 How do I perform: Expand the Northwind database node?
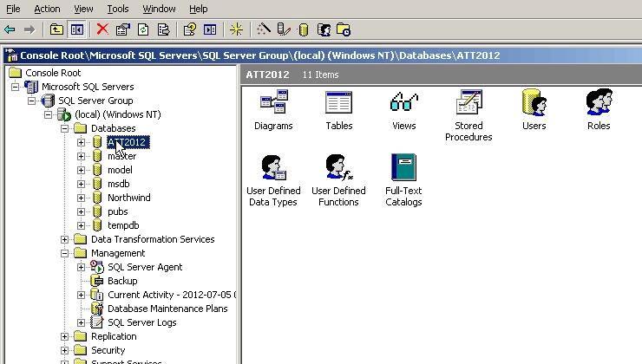point(81,198)
